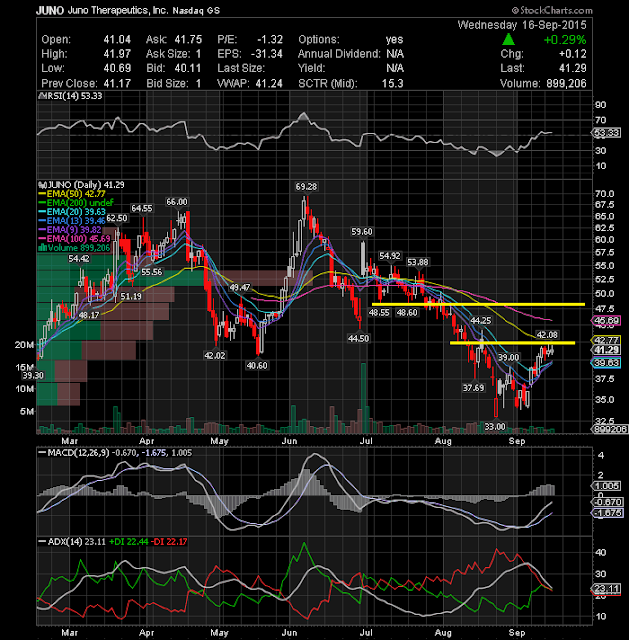Click the Wednesday 16-Sep-2015 date label
The height and width of the screenshot is (640, 629).
click(522, 25)
